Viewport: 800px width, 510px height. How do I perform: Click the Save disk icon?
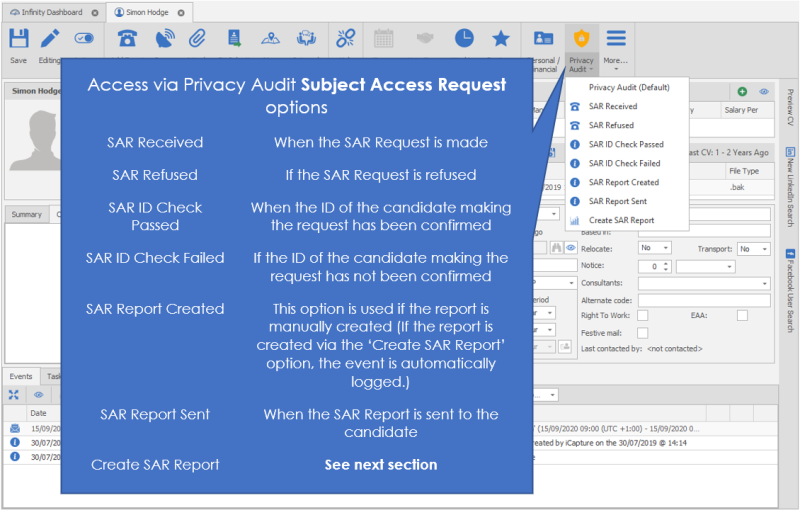pyautogui.click(x=18, y=40)
